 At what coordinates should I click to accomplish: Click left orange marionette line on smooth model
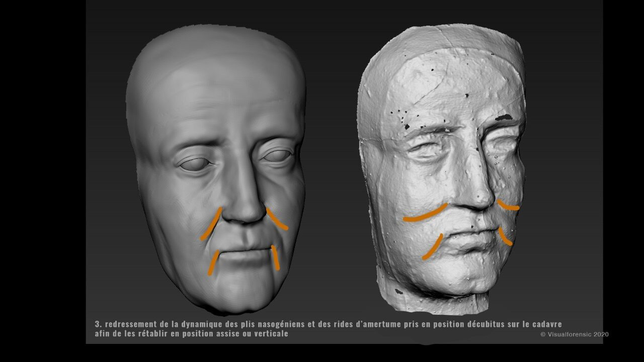[x=213, y=262]
